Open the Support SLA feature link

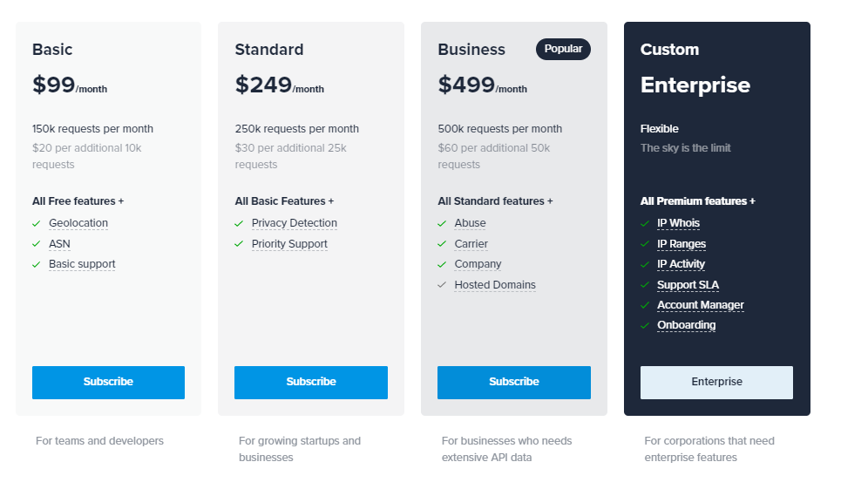[688, 285]
